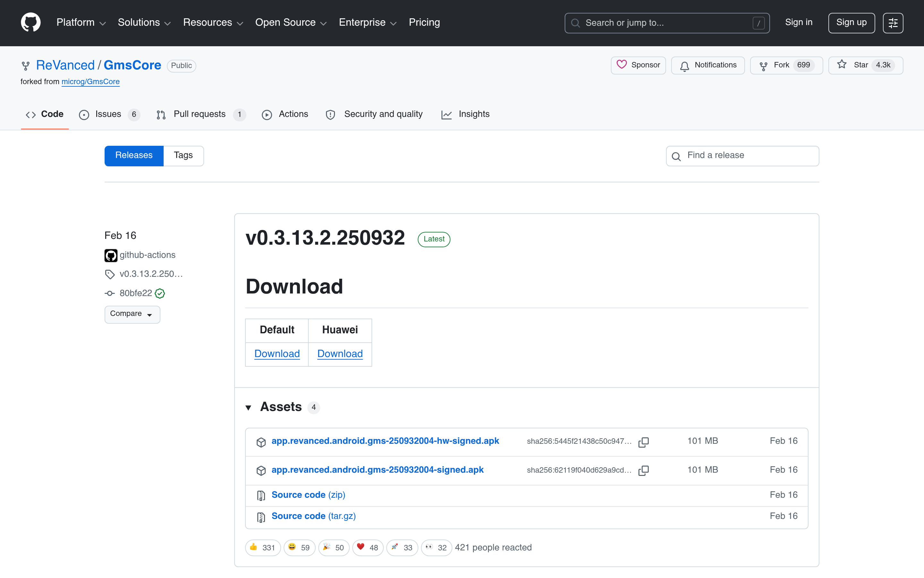Screen dimensions: 924x578
Task: React with rocket emoji (33)
Action: [x=402, y=548]
